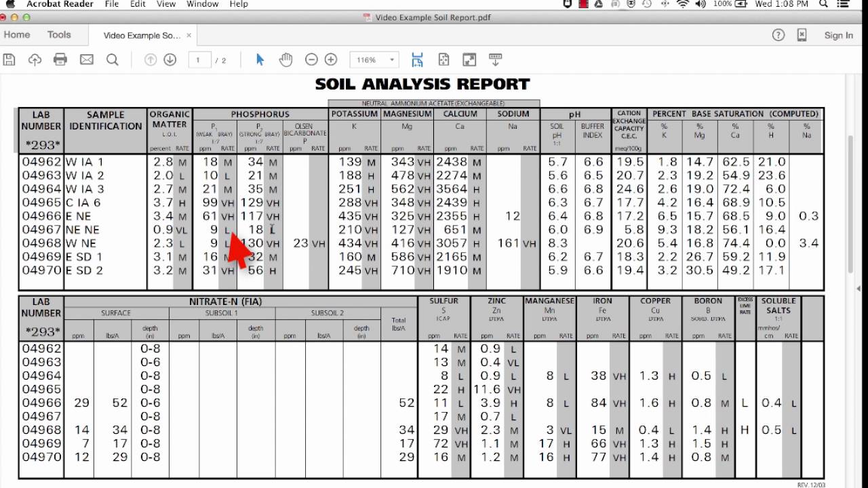Print the soil report
868x488 pixels.
[60, 60]
